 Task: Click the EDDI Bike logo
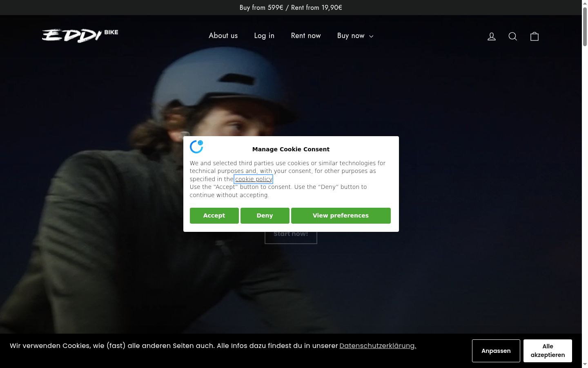pos(80,36)
